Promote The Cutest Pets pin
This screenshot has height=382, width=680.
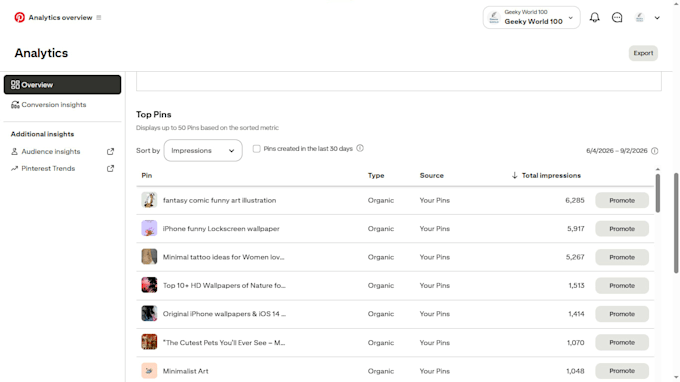(622, 343)
